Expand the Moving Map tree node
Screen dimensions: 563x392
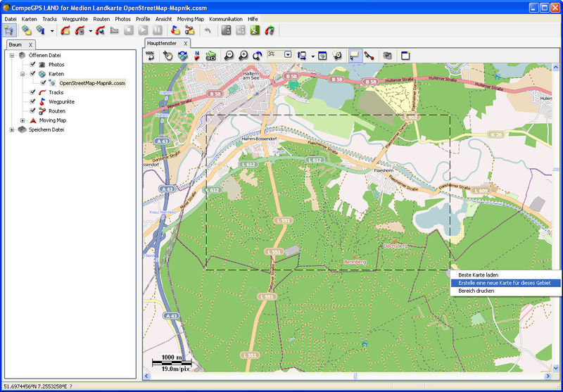point(23,120)
